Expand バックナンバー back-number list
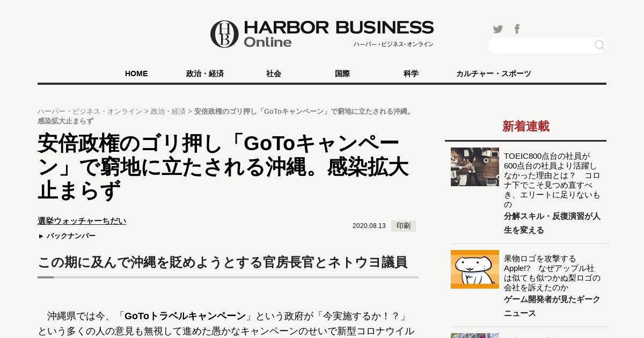Image resolution: width=644 pixels, height=338 pixels. tap(67, 236)
